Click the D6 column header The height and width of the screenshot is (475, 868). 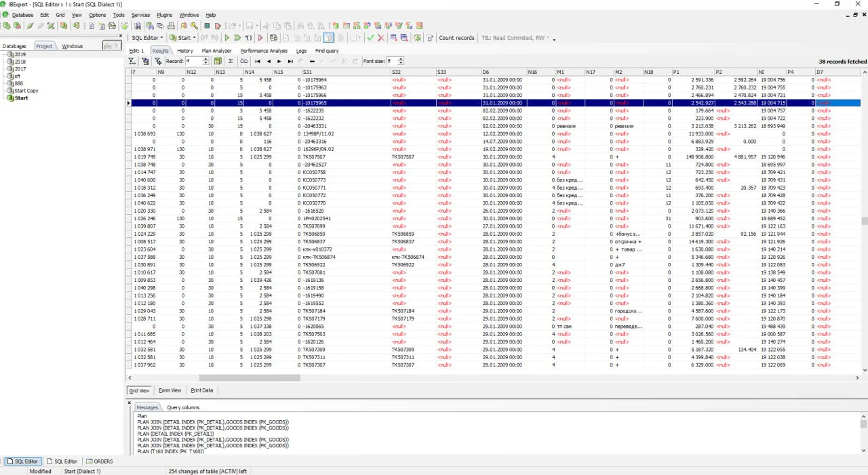point(503,72)
